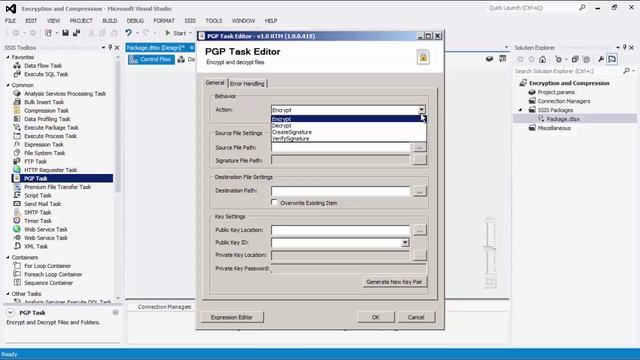Select Sequence Container item
The image size is (640, 360).
(x=48, y=283)
